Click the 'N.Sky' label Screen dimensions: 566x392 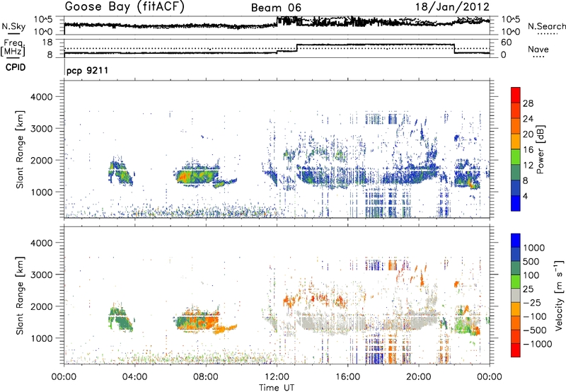(x=13, y=26)
